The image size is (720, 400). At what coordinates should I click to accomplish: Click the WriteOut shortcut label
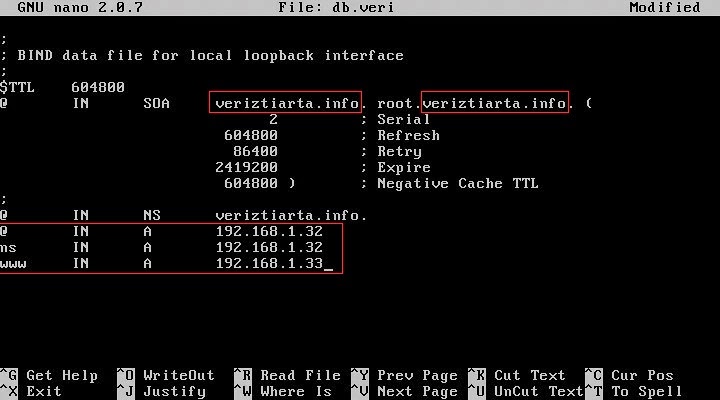(179, 376)
